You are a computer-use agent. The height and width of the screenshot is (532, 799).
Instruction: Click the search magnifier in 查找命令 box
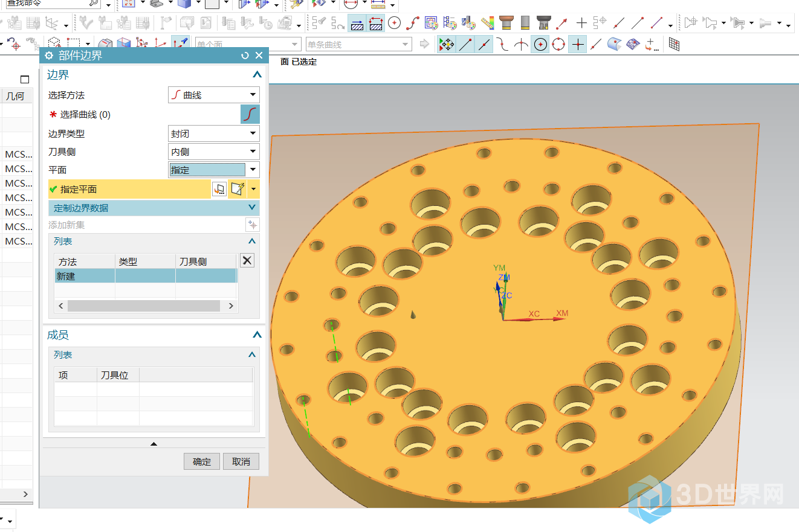click(x=93, y=4)
